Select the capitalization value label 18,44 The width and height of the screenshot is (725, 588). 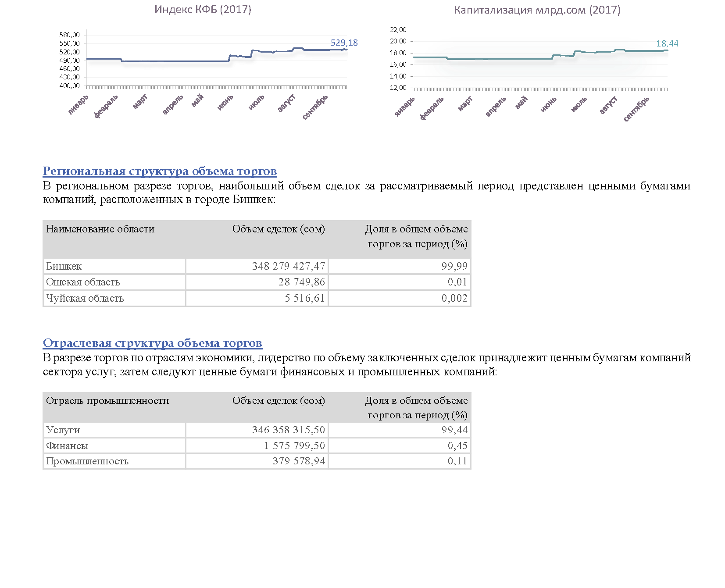pyautogui.click(x=667, y=43)
